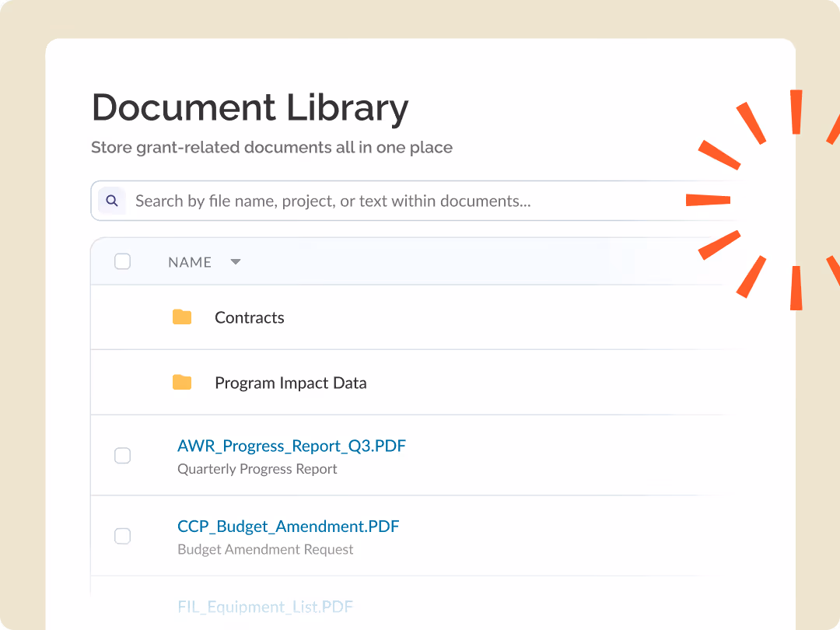This screenshot has width=840, height=630.
Task: Click the search magnifier icon
Action: pos(112,201)
